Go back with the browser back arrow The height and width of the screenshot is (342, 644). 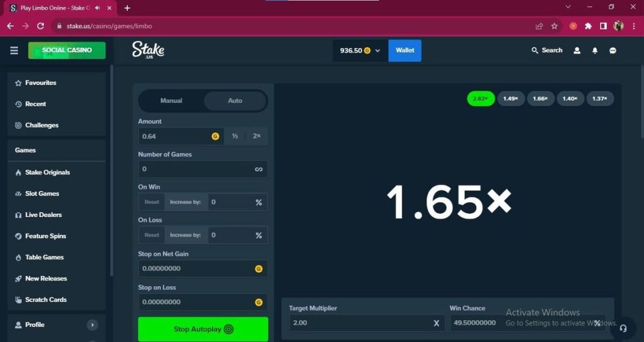10,26
